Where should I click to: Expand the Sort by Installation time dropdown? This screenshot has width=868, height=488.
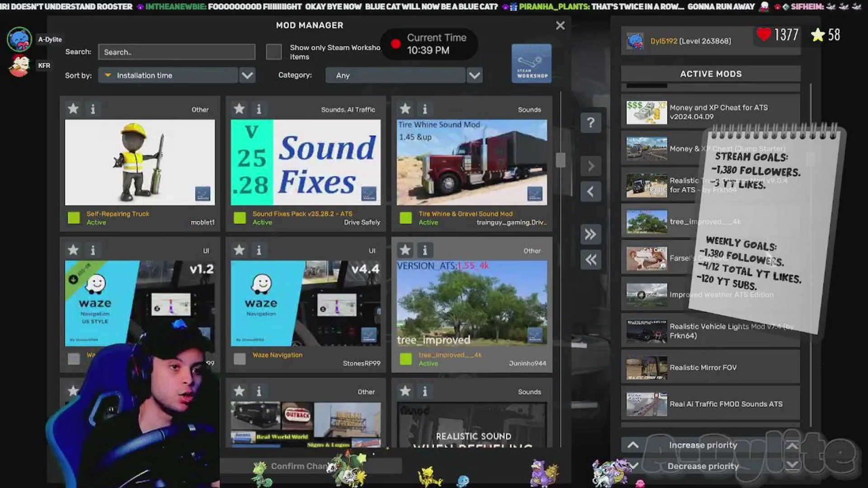pos(247,75)
